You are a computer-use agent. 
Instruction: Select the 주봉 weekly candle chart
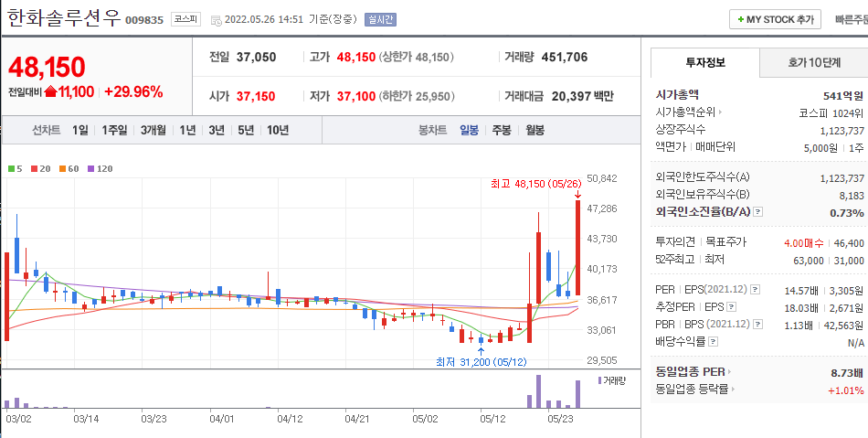click(x=503, y=131)
